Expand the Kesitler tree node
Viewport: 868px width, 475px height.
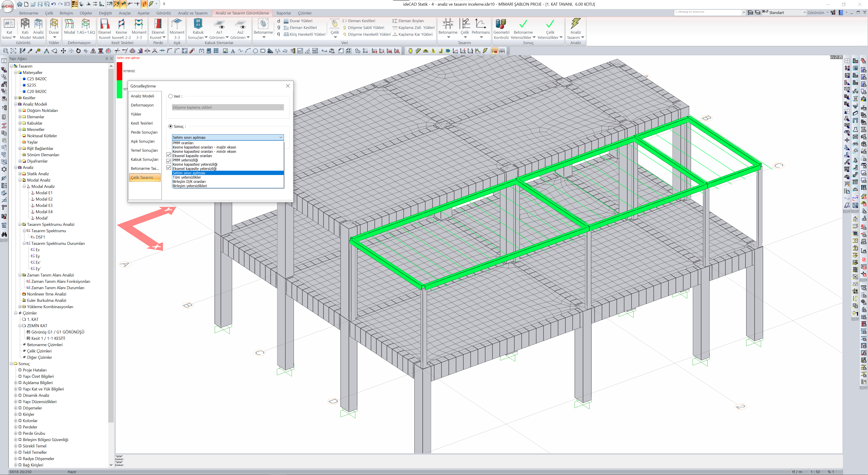point(16,98)
